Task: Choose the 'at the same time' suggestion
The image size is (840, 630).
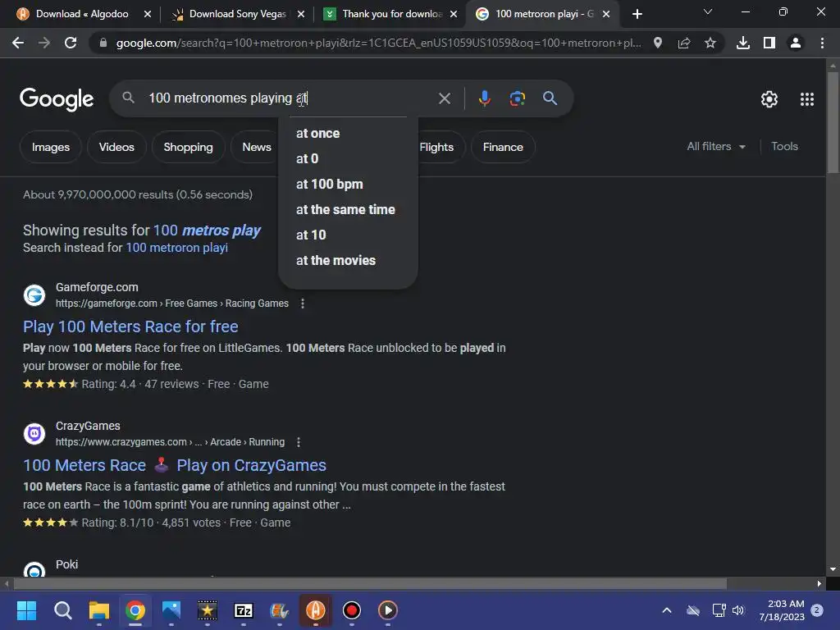Action: (348, 209)
